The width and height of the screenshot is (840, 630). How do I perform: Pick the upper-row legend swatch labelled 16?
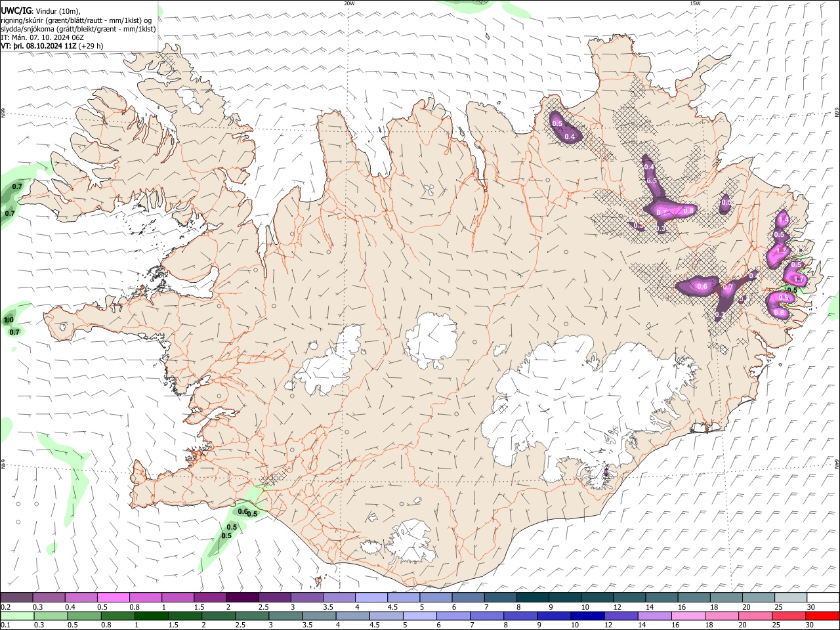point(693,597)
